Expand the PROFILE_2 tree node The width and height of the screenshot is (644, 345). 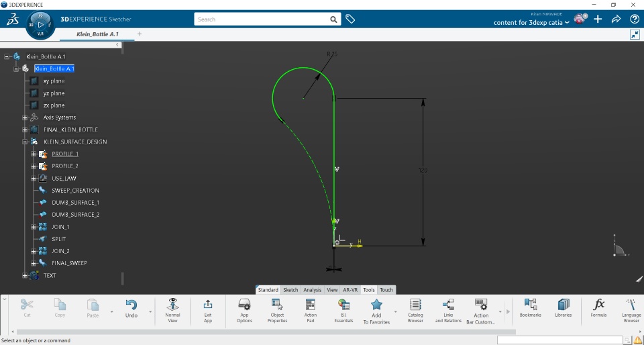34,166
